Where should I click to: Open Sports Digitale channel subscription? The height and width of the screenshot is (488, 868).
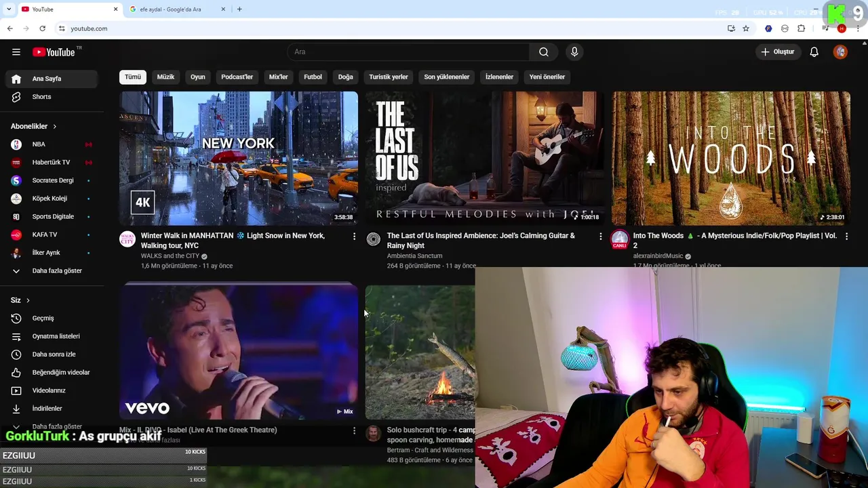(52, 217)
